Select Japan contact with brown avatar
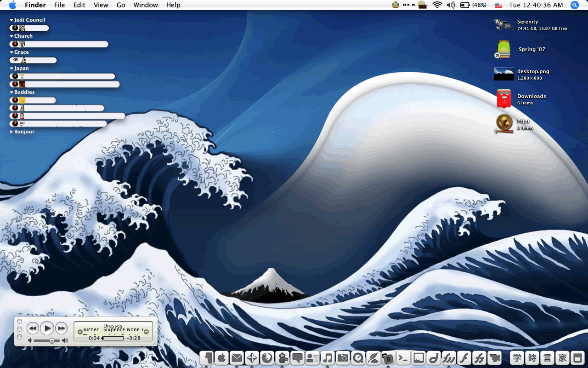The height and width of the screenshot is (368, 588). (x=65, y=84)
